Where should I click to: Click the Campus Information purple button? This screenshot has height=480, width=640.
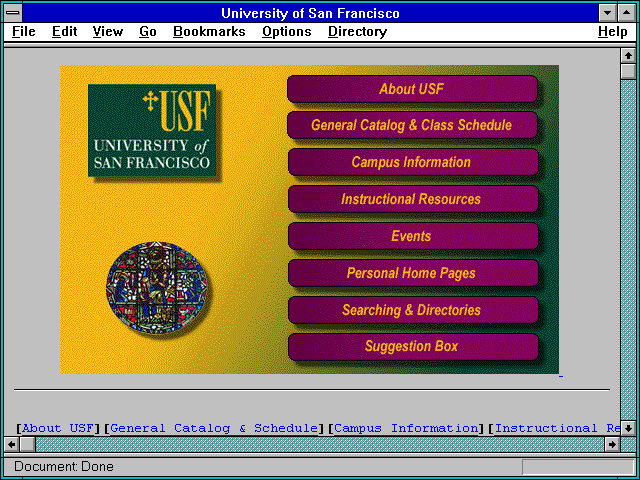(x=413, y=162)
